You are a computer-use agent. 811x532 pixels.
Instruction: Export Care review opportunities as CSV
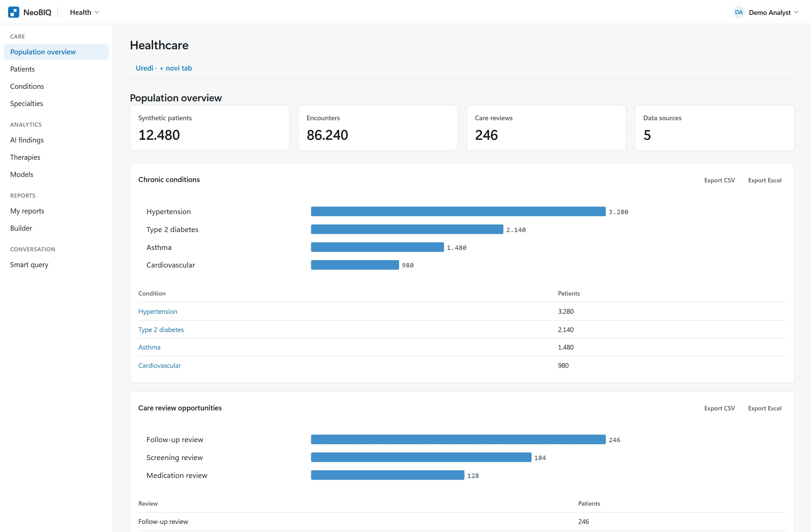719,408
